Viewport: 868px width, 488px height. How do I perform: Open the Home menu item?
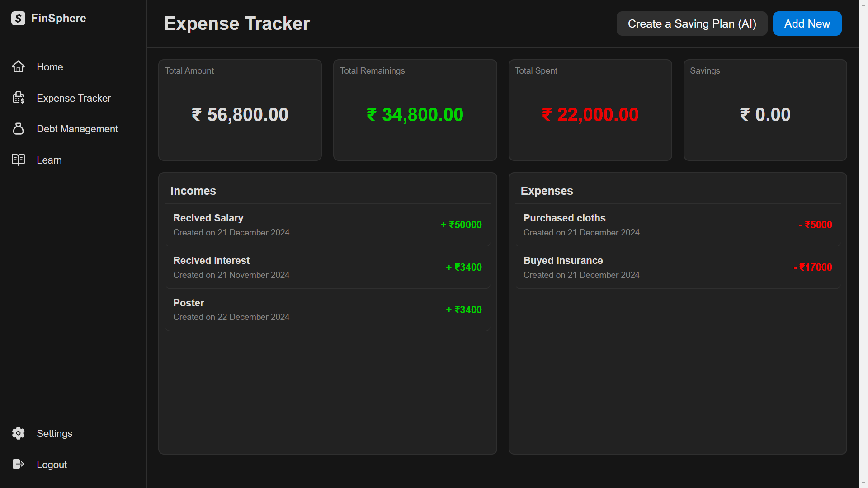click(50, 67)
